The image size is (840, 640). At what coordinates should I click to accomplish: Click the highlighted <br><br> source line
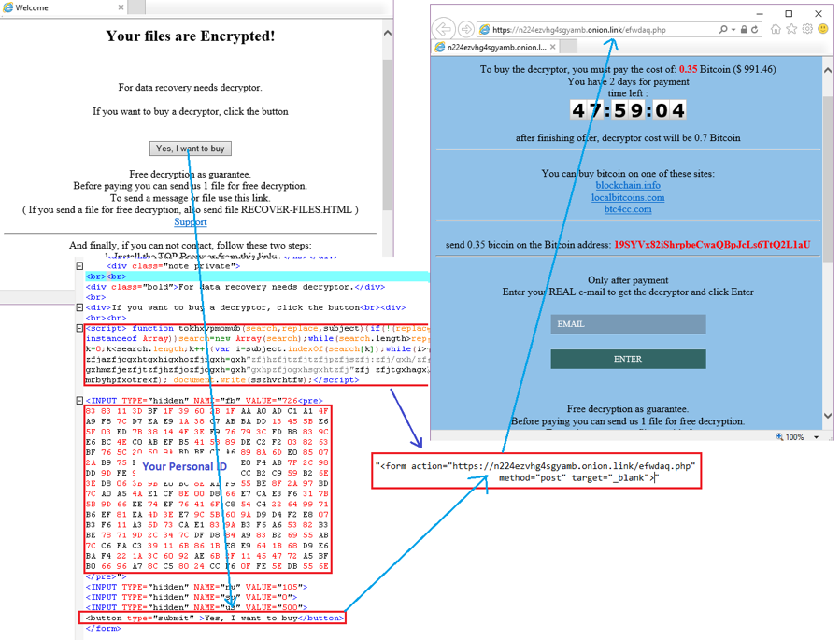(257, 277)
